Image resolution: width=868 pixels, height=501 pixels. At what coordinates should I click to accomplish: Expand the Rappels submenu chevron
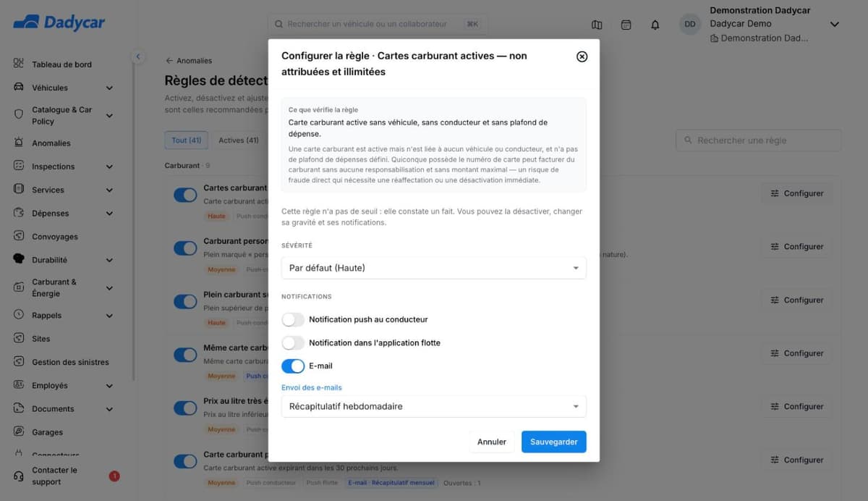109,316
